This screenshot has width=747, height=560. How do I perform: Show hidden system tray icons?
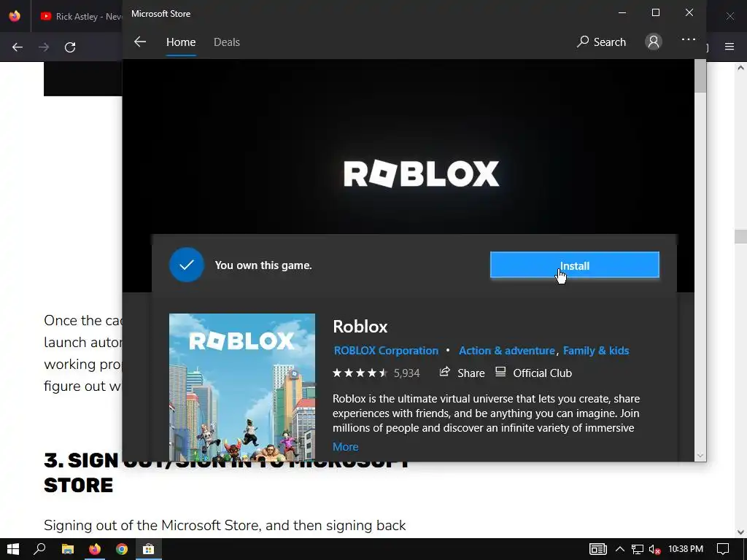pyautogui.click(x=620, y=549)
